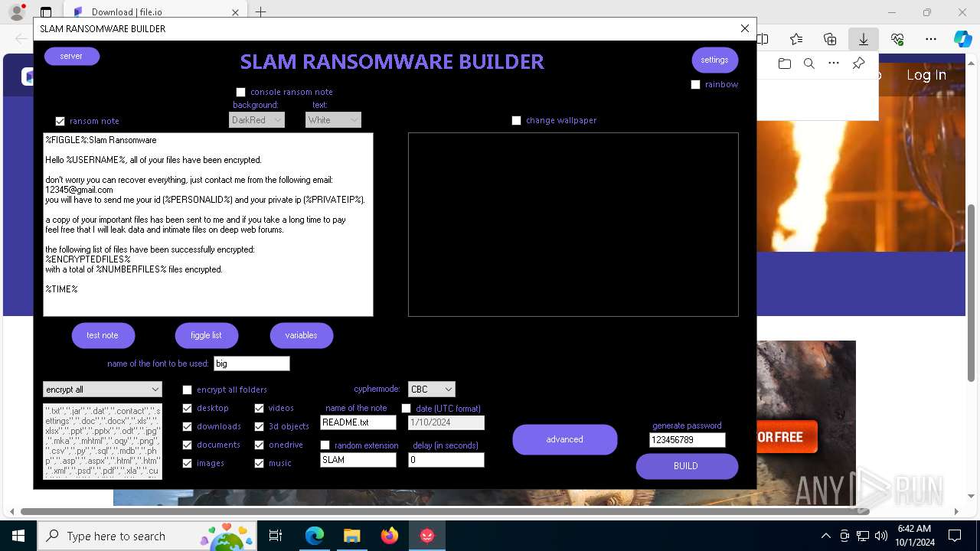Click the test note button
This screenshot has height=551, width=980.
[103, 335]
